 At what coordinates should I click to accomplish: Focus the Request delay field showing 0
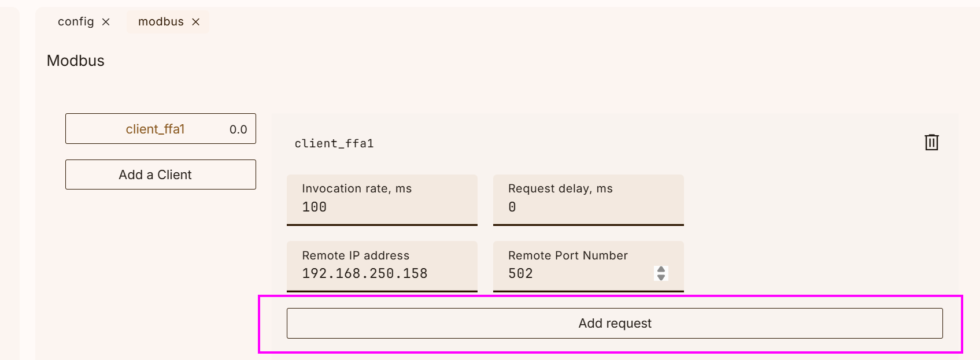[x=589, y=200]
